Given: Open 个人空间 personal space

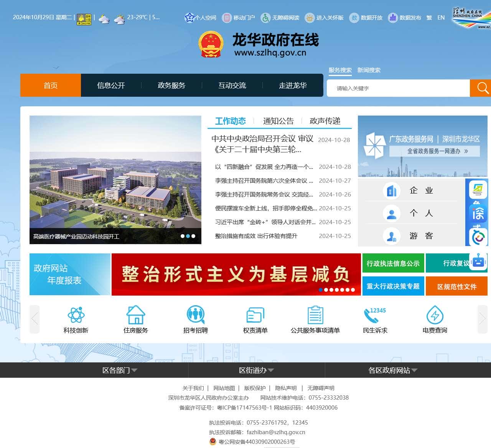Looking at the screenshot, I should [x=199, y=18].
